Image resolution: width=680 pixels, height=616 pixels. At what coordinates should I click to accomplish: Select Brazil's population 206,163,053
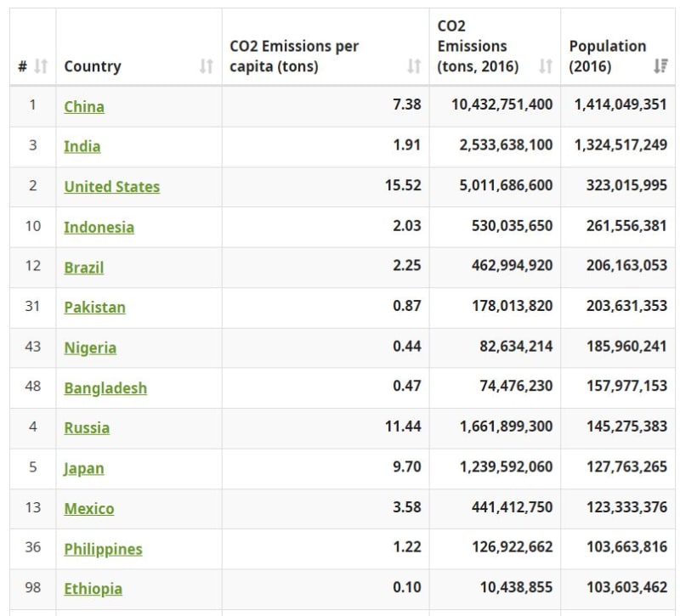(626, 265)
